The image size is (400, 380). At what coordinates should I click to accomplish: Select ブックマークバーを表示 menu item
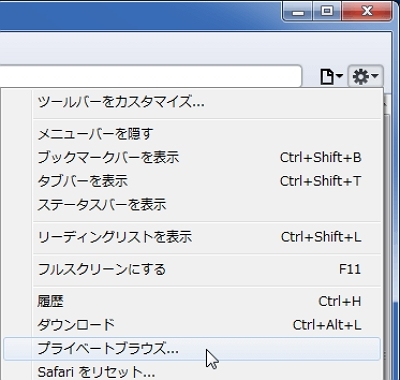click(x=192, y=157)
